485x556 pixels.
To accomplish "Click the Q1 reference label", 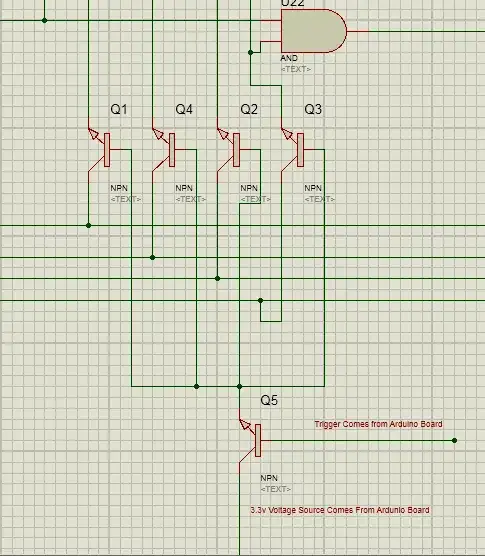I will click(119, 109).
